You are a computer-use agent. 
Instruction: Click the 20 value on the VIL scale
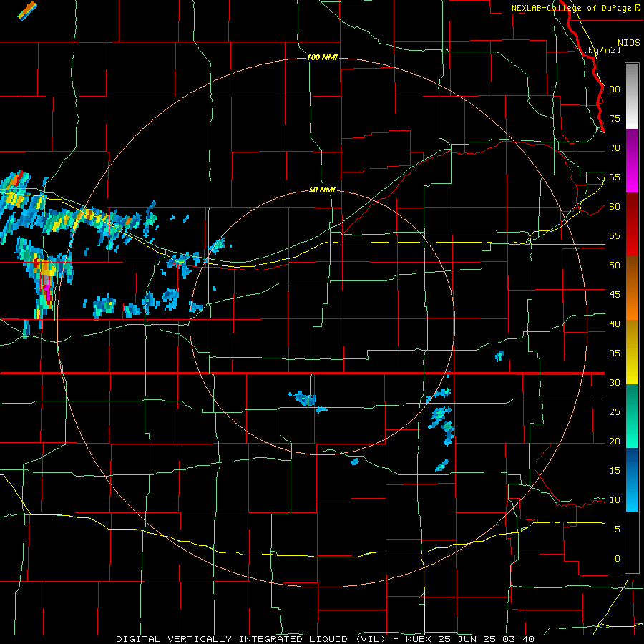coord(615,441)
